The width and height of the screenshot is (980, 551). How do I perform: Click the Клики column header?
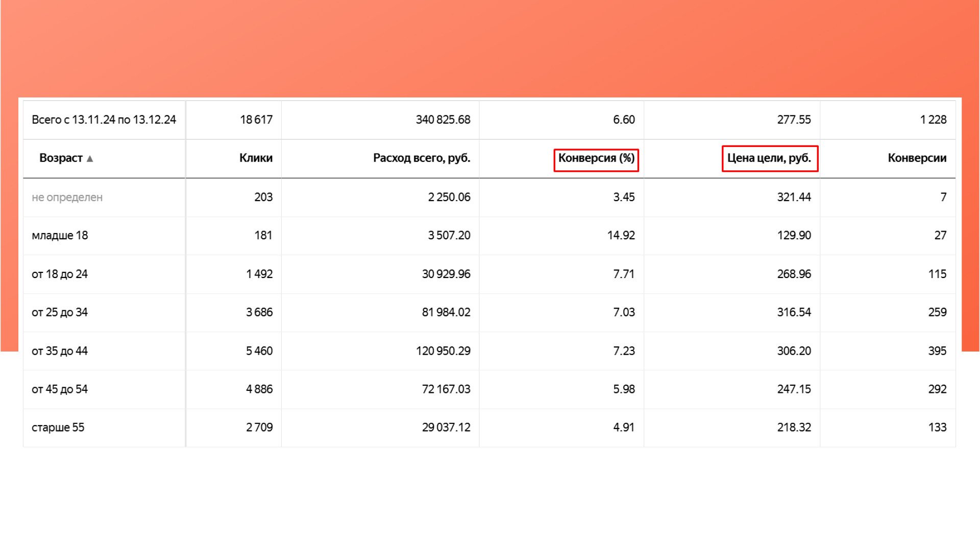pyautogui.click(x=256, y=158)
